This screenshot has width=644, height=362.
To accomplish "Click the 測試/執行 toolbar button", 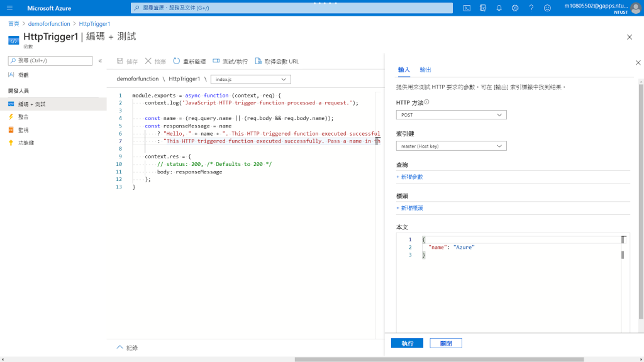I will [x=230, y=61].
